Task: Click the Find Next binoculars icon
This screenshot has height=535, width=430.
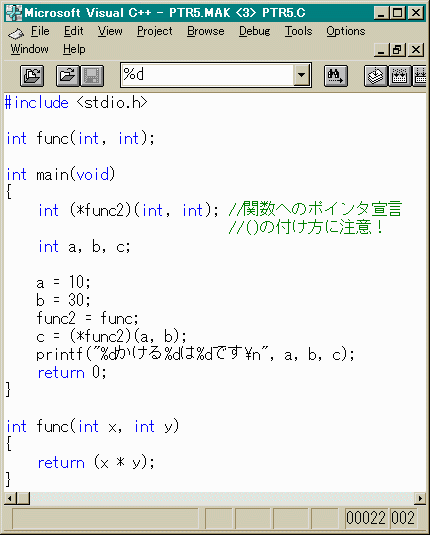Action: [x=336, y=75]
